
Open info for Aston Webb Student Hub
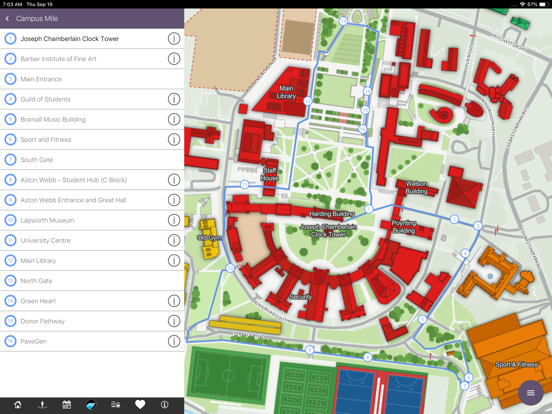point(174,180)
